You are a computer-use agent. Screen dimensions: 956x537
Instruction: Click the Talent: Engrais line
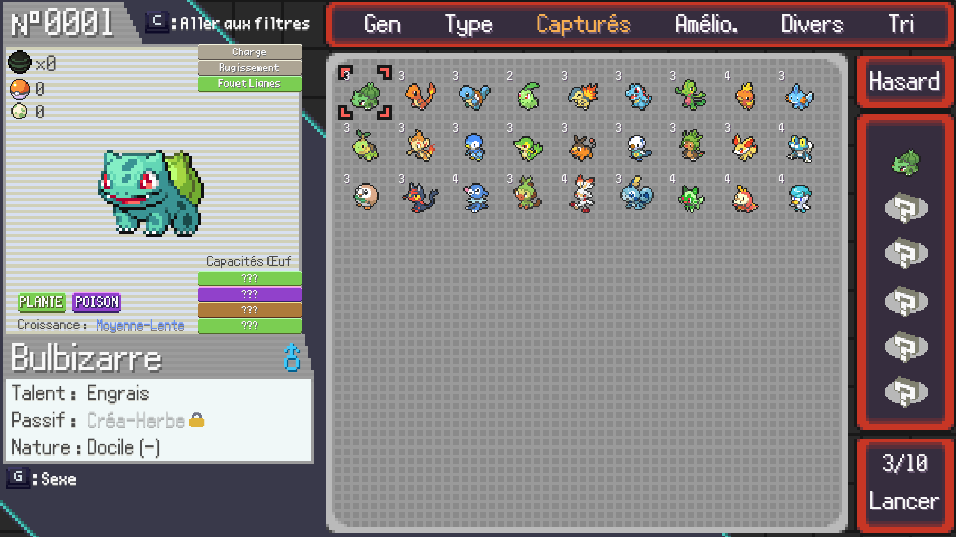(x=80, y=394)
